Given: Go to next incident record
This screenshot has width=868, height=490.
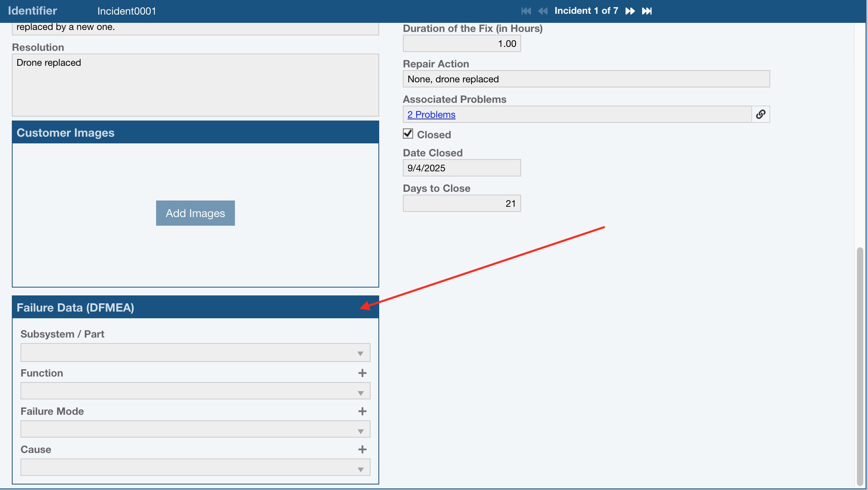Looking at the screenshot, I should tap(630, 11).
